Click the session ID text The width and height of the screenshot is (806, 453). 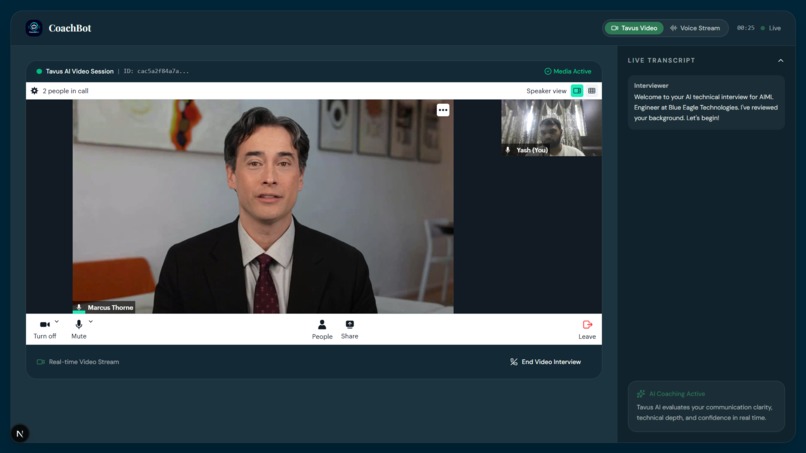point(156,71)
